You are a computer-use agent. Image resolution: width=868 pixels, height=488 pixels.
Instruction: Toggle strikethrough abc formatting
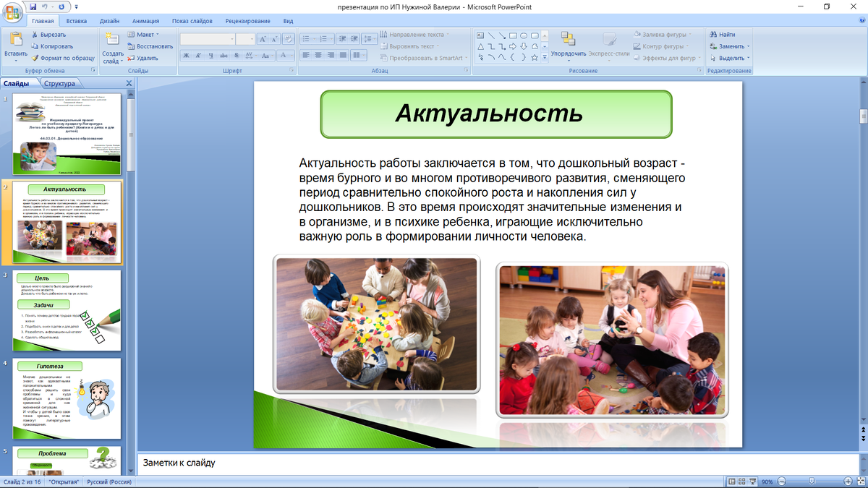pyautogui.click(x=223, y=55)
